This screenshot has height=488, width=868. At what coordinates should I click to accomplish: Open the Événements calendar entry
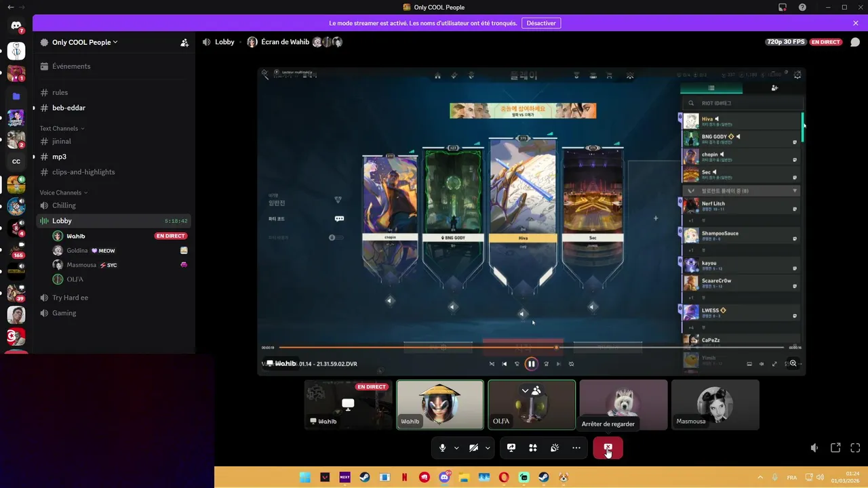coord(113,66)
